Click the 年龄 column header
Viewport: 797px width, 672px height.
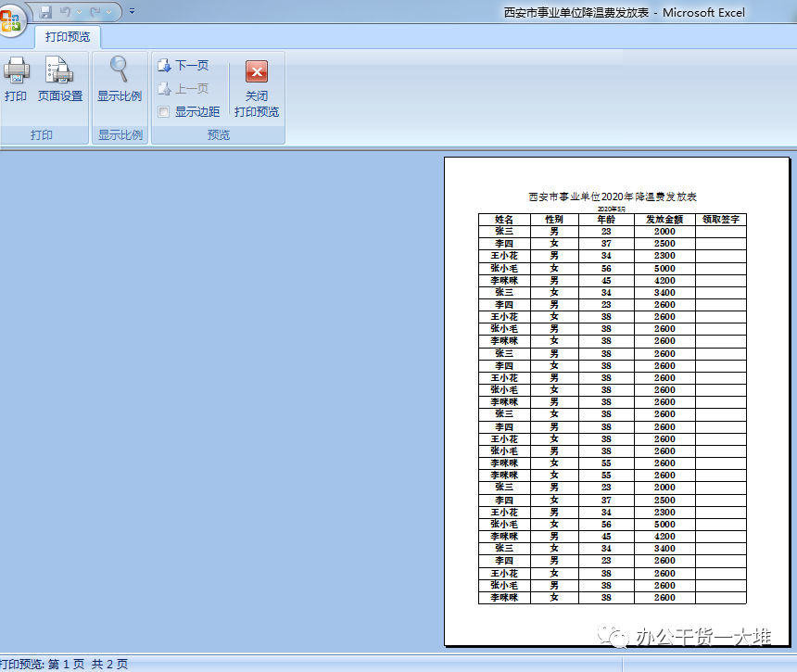606,220
